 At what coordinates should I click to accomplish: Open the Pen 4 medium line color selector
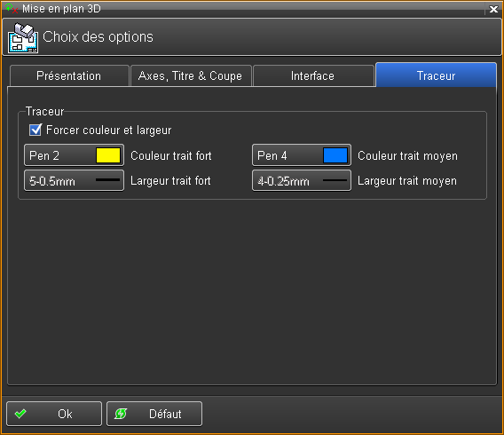302,155
